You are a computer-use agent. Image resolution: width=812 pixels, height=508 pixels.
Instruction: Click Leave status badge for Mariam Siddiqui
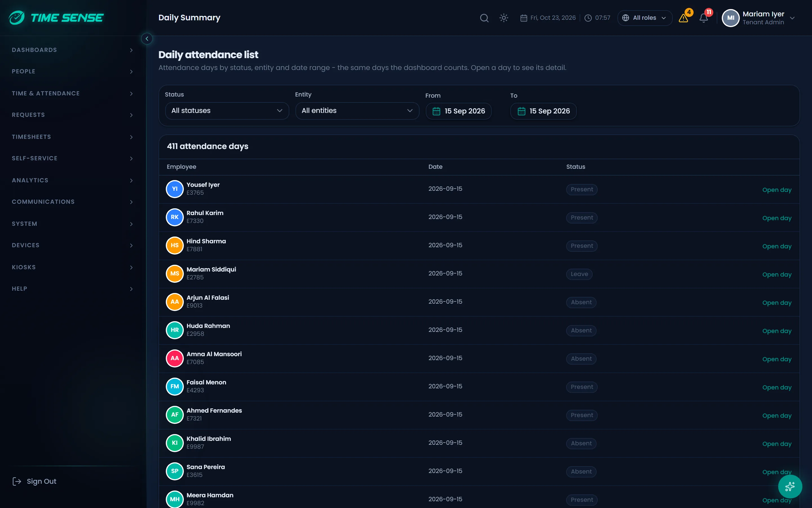click(x=579, y=274)
